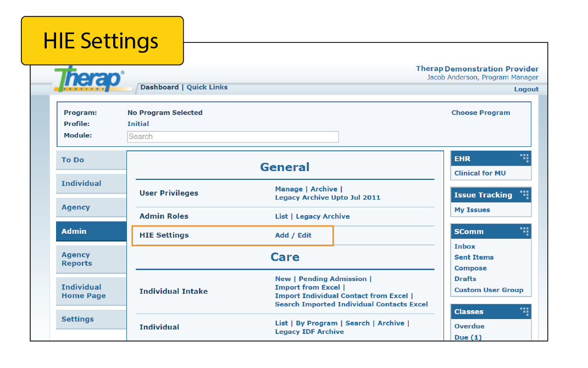This screenshot has height=368, width=588.
Task: Open the Initial profile link
Action: (138, 124)
